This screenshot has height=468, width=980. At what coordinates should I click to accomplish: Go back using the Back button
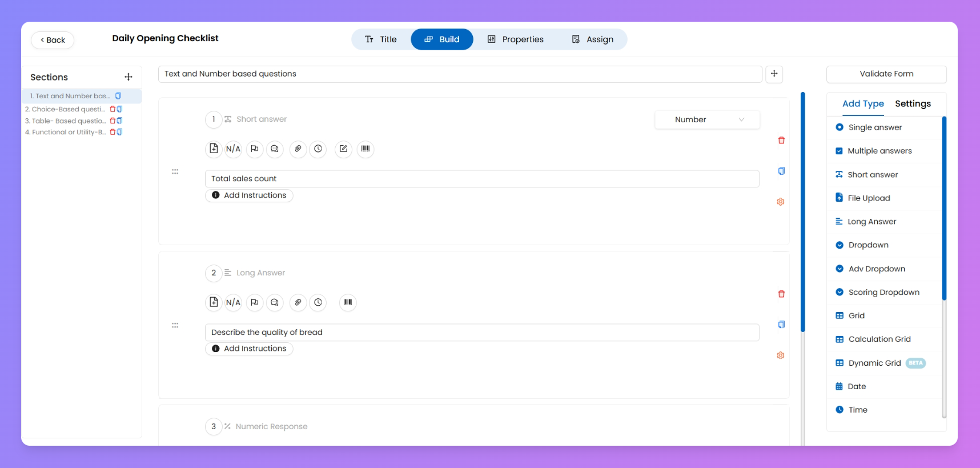coord(53,40)
